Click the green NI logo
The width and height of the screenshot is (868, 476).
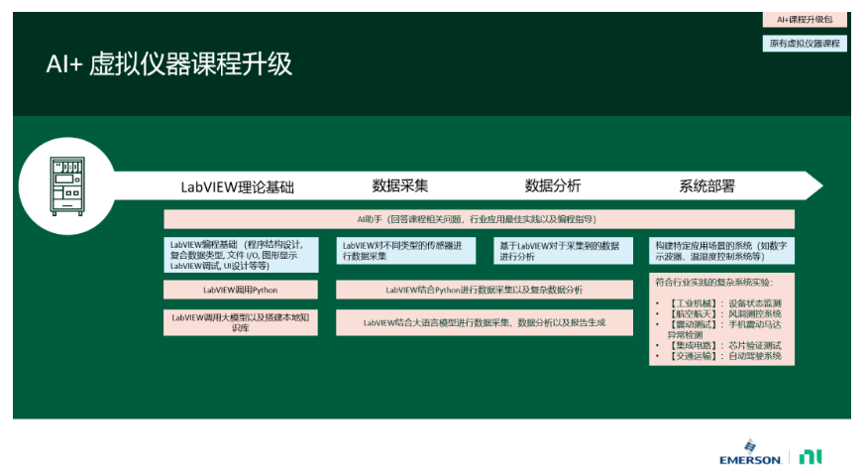[x=812, y=457]
